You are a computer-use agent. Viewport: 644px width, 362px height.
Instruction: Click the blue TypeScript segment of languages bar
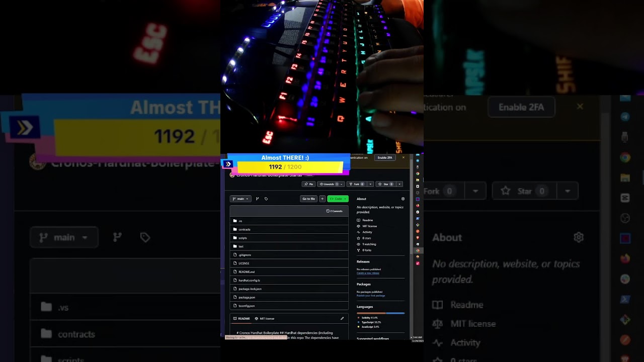point(395,313)
